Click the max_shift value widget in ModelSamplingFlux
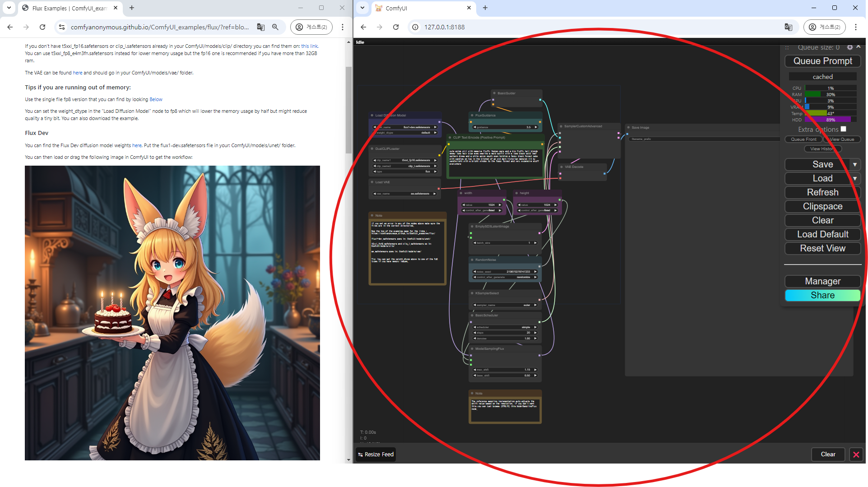The height and width of the screenshot is (487, 868). (x=505, y=370)
